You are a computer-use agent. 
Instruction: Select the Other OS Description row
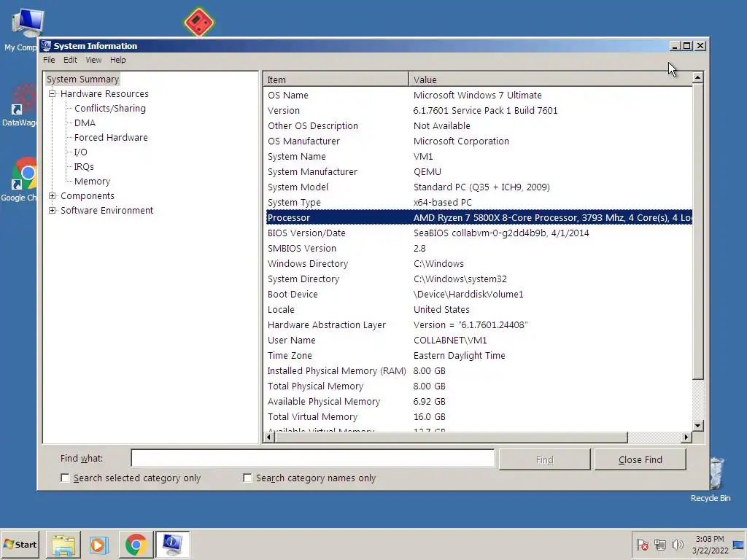click(x=479, y=125)
